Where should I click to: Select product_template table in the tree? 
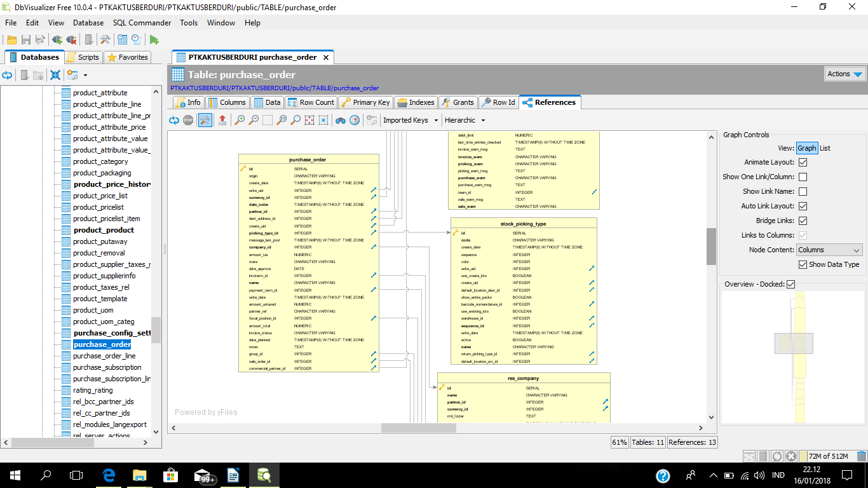tap(100, 299)
